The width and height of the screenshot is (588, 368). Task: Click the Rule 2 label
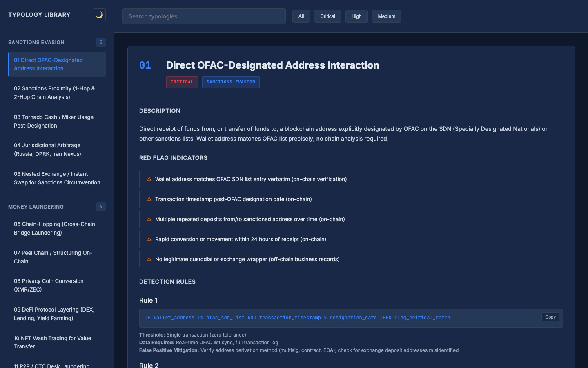[x=149, y=365]
